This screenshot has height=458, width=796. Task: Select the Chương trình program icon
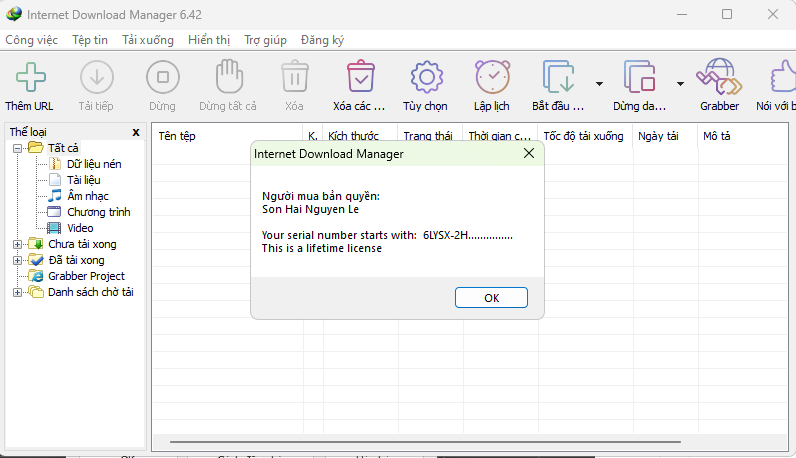click(x=54, y=212)
